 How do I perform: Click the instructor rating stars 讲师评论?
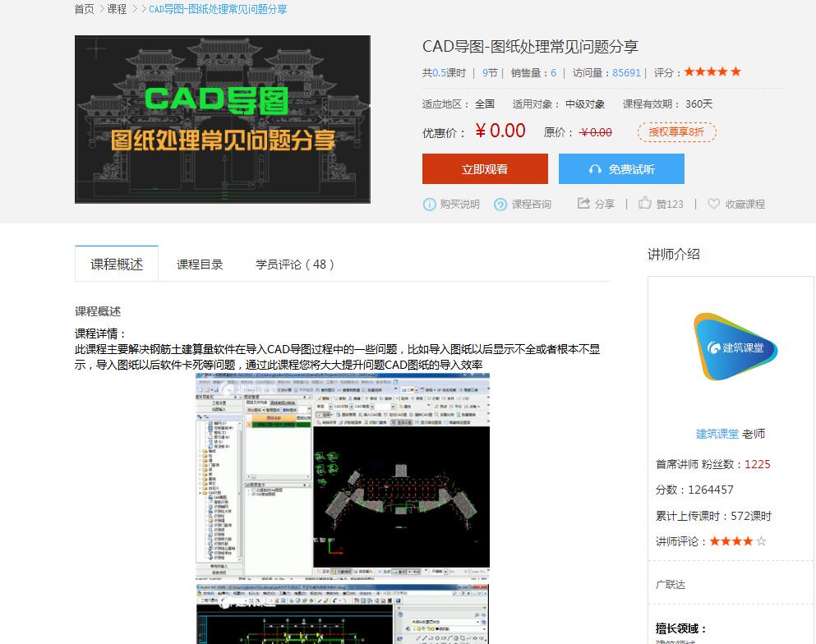737,541
